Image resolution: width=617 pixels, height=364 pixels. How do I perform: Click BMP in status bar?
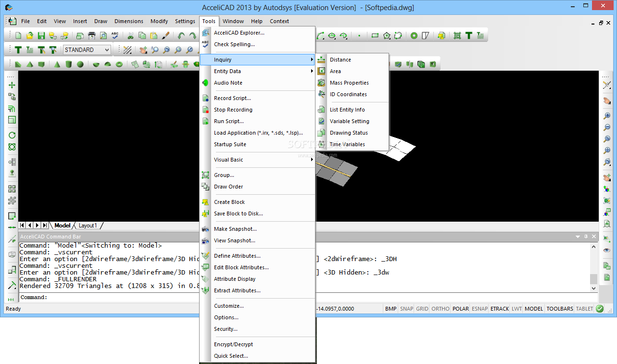(x=391, y=309)
